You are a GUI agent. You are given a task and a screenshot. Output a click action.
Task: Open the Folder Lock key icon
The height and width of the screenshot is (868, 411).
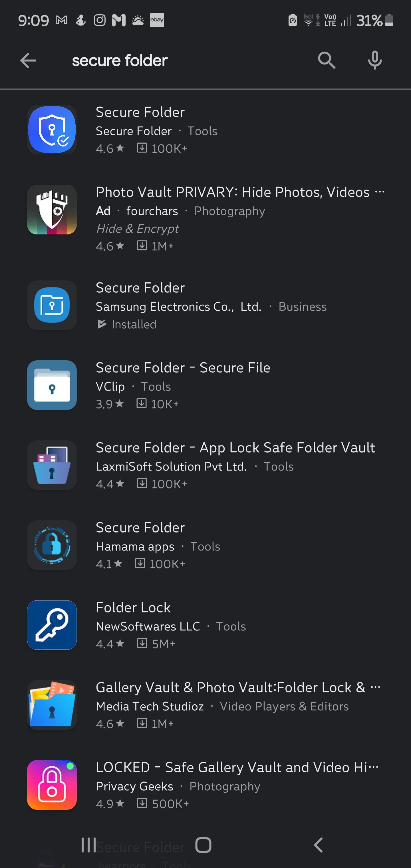pyautogui.click(x=52, y=625)
